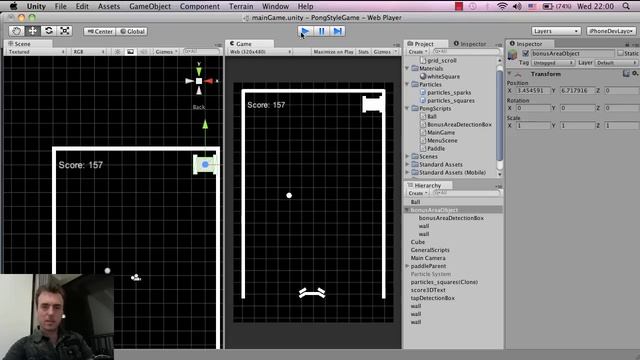Expand Standard Assets folder
This screenshot has height=360, width=640.
pyautogui.click(x=407, y=164)
